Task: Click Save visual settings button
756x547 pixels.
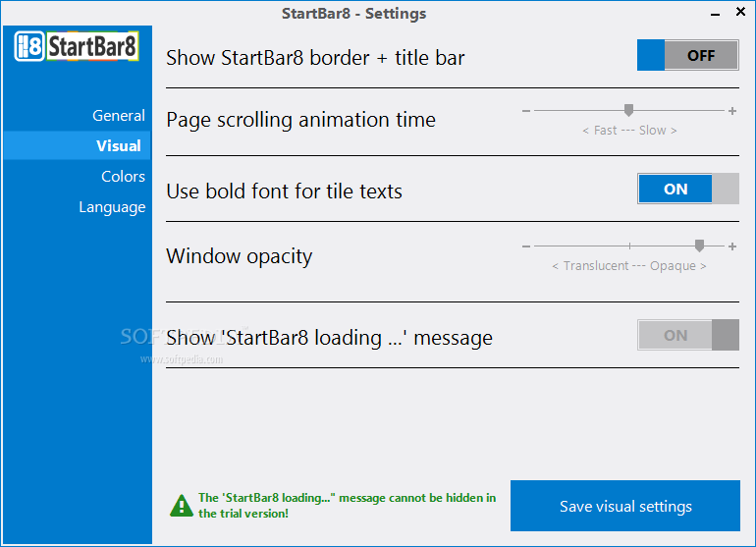Action: pyautogui.click(x=625, y=506)
